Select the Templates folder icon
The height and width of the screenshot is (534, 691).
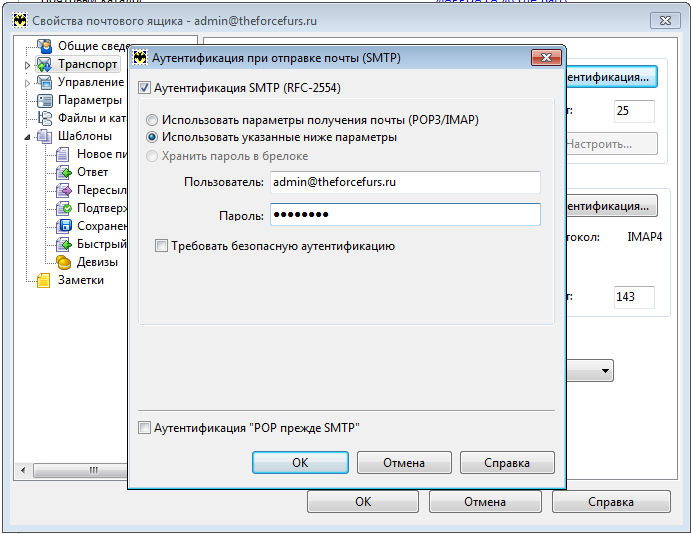(45, 136)
